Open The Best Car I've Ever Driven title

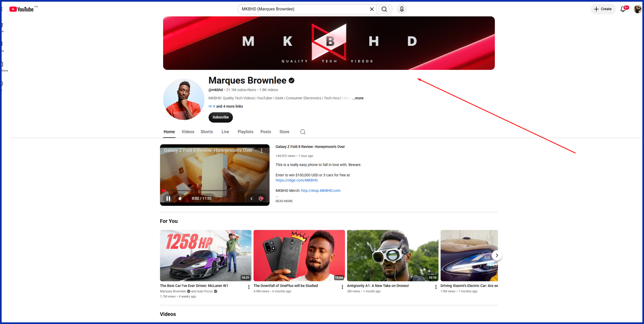[x=194, y=286]
